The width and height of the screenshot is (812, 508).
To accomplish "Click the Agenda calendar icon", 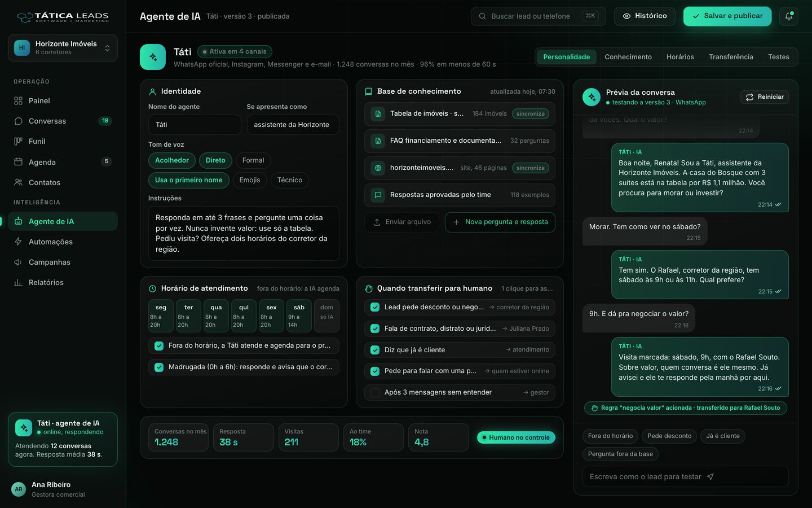I will point(18,162).
